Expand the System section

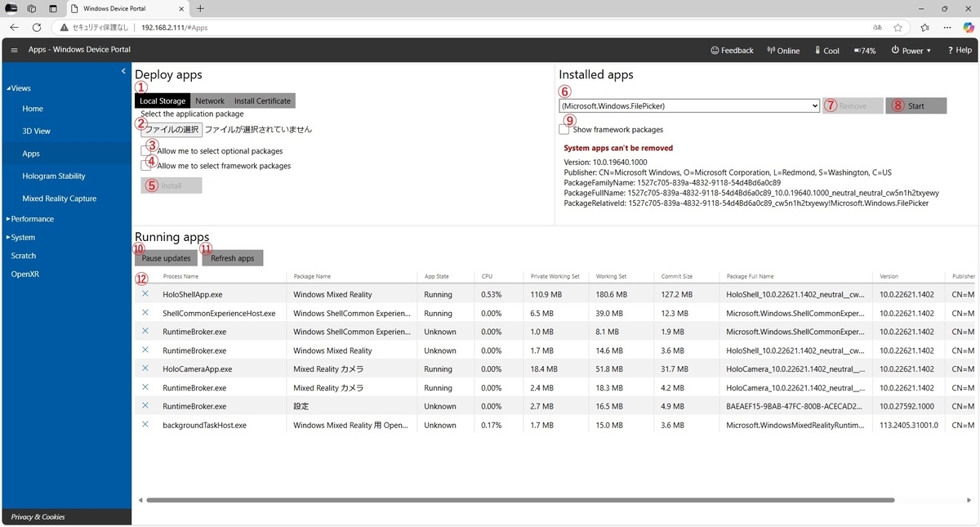(21, 237)
